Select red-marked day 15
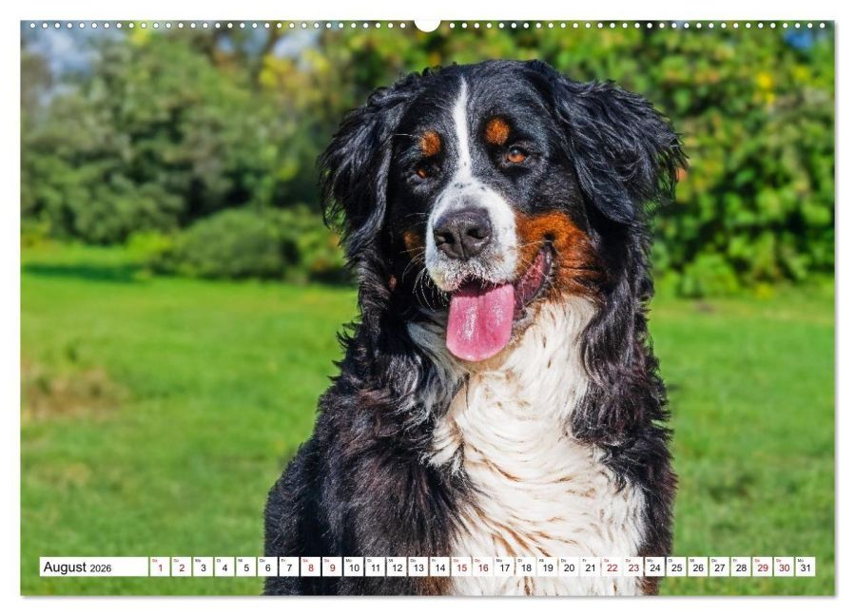Screen dimensions: 855x616 point(461,568)
